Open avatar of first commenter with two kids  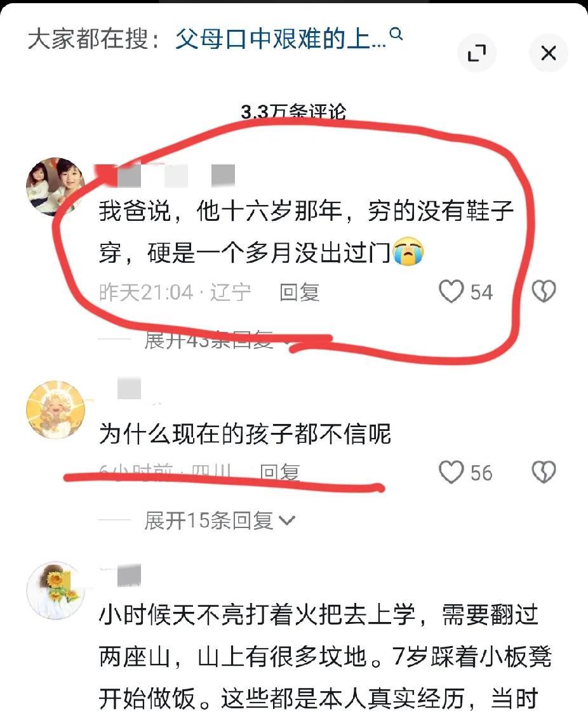coord(56,186)
